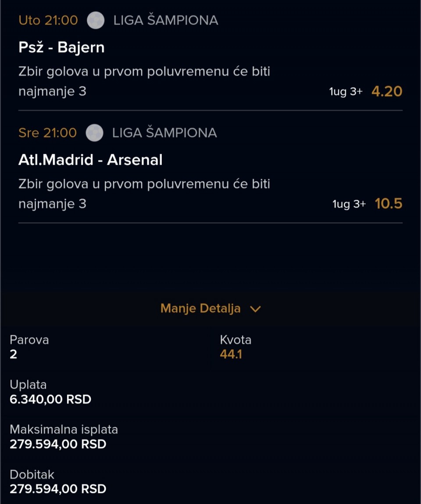Click the Uplata amount 6.340,00 RSD
The height and width of the screenshot is (504, 421).
[50, 399]
